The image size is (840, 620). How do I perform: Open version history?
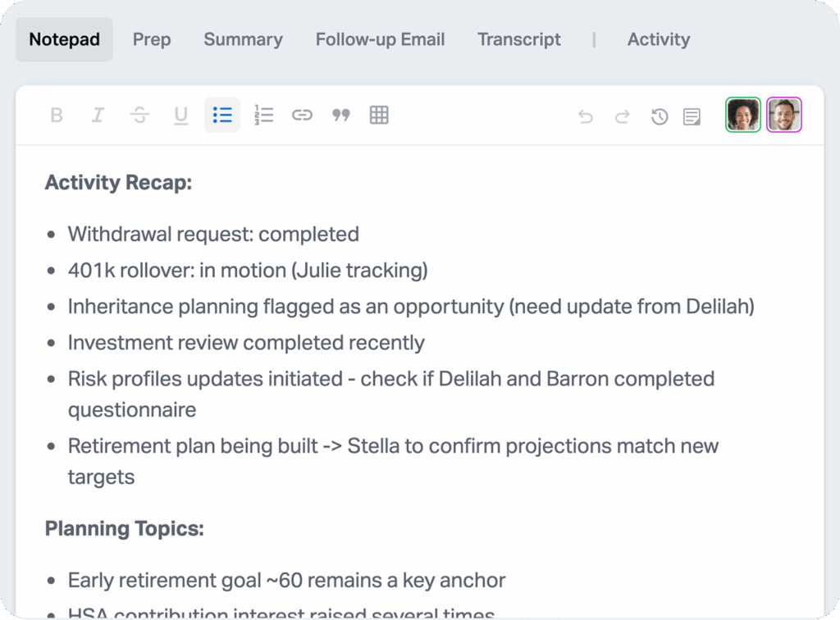click(x=660, y=117)
